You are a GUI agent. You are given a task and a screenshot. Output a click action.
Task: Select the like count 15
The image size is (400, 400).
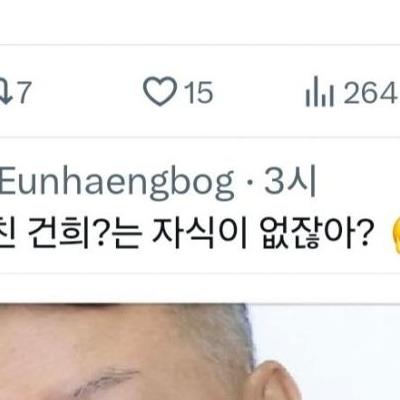tap(199, 92)
